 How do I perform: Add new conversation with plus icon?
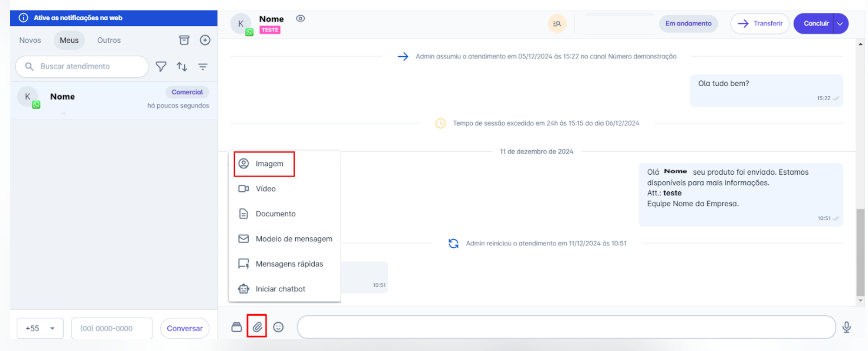click(205, 40)
